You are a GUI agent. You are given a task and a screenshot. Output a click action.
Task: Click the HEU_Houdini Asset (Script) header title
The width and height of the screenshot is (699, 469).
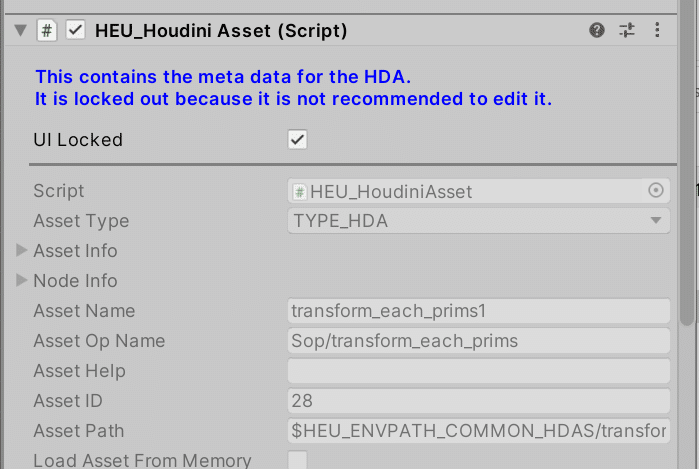click(221, 31)
